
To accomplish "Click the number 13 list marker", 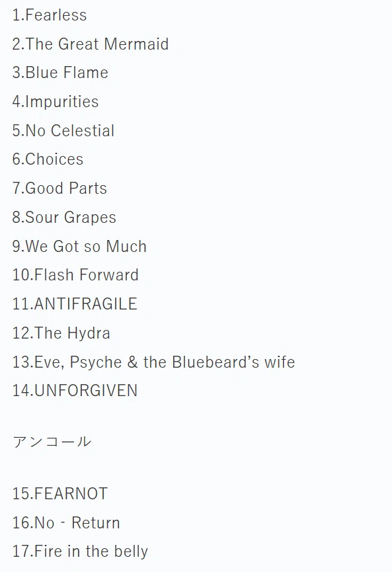I will pos(22,362).
